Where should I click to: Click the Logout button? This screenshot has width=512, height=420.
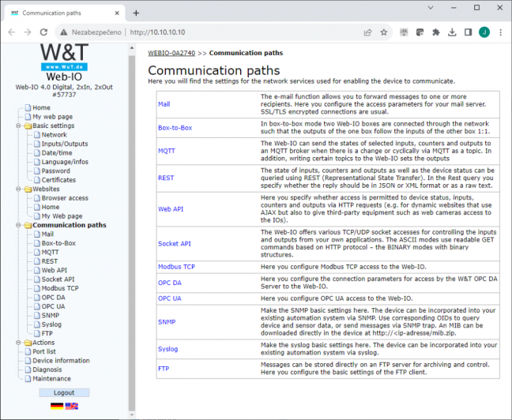(x=64, y=392)
